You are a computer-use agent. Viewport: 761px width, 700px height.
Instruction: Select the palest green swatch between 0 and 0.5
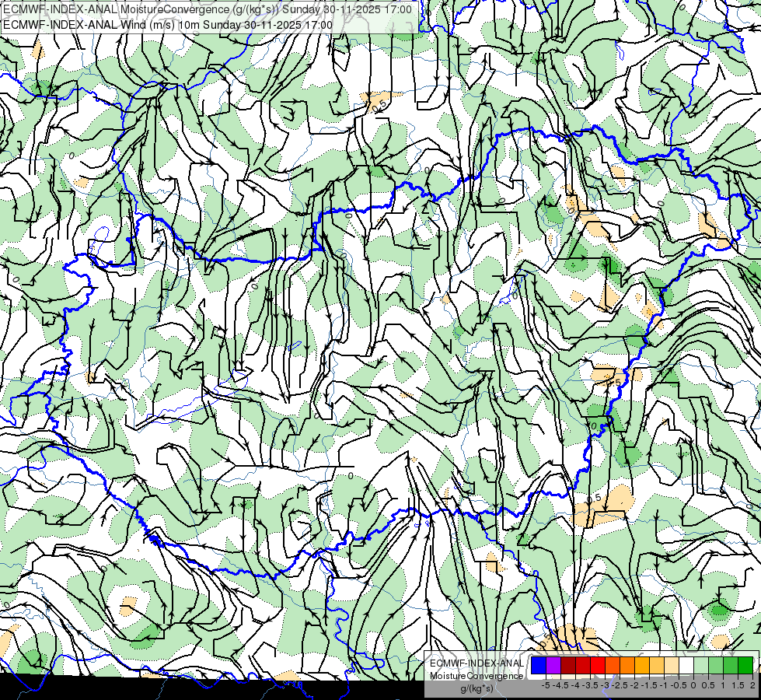tap(701, 666)
